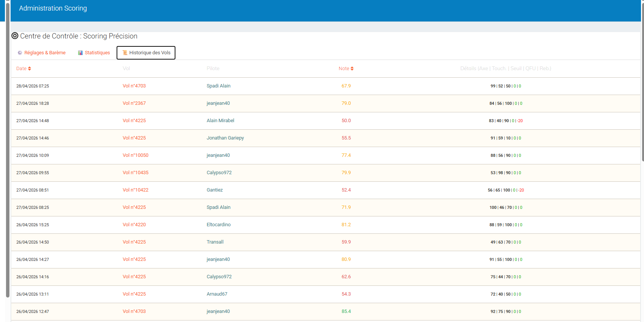The width and height of the screenshot is (644, 322).
Task: Click date 27/04/2026 14:48
Action: click(32, 121)
